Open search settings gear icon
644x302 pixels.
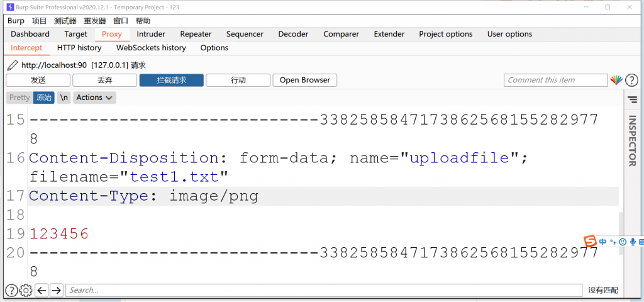(x=26, y=291)
